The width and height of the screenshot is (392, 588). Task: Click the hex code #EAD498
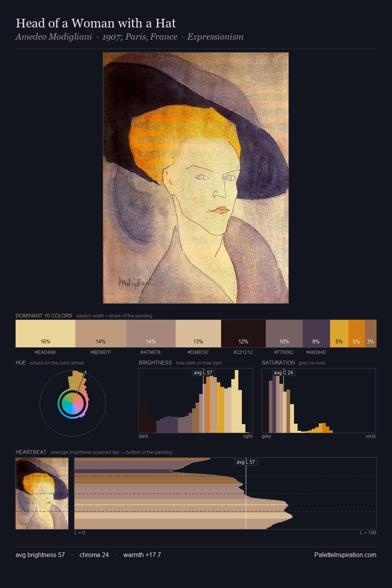45,352
